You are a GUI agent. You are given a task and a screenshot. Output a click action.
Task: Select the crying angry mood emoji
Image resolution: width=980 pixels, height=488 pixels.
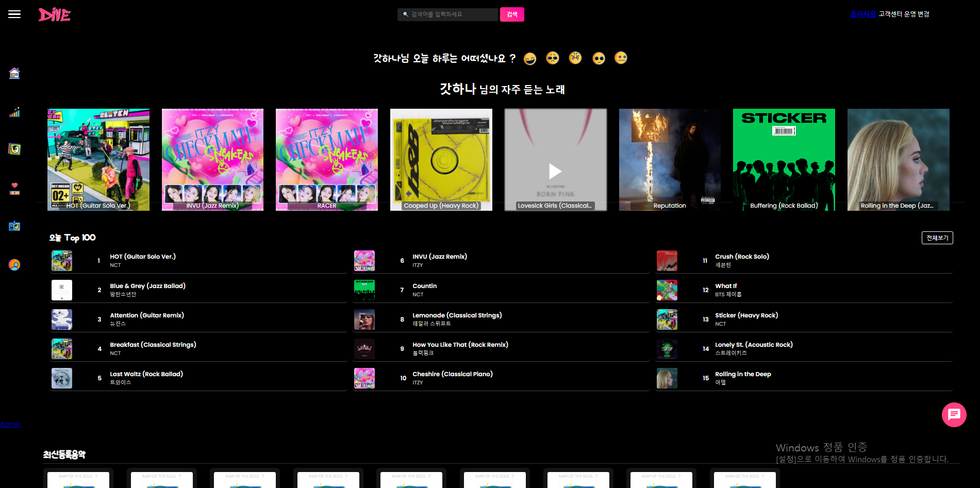pyautogui.click(x=575, y=58)
